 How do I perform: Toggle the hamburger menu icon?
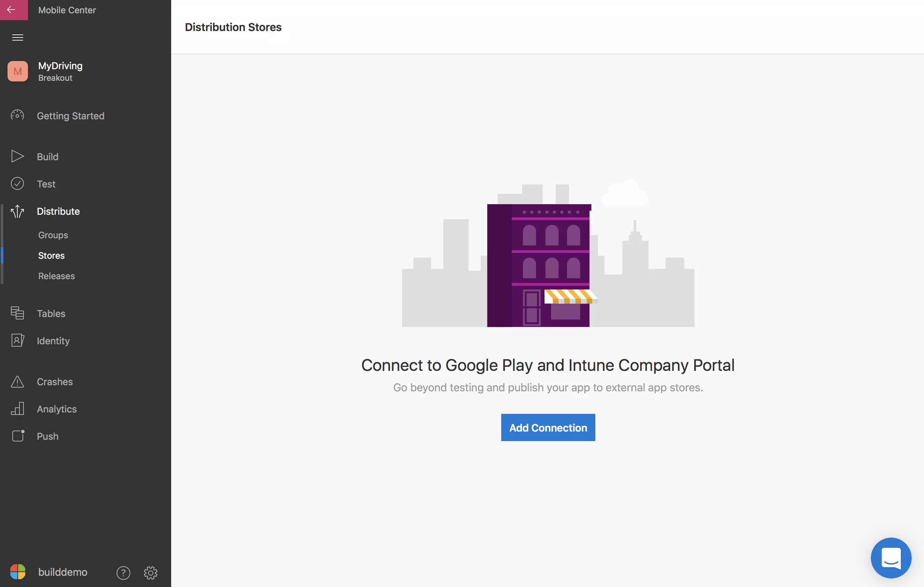[18, 37]
